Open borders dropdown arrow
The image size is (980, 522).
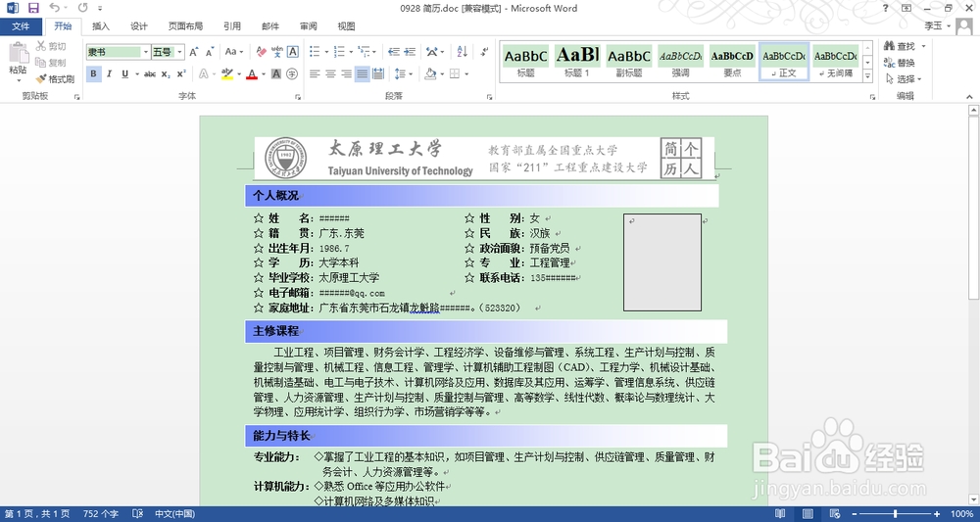[x=466, y=74]
